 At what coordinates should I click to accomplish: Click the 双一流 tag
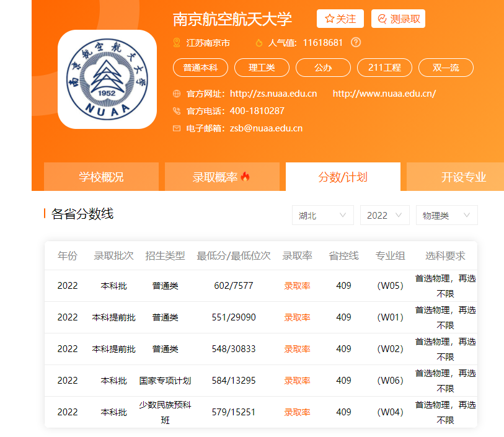[x=446, y=68]
